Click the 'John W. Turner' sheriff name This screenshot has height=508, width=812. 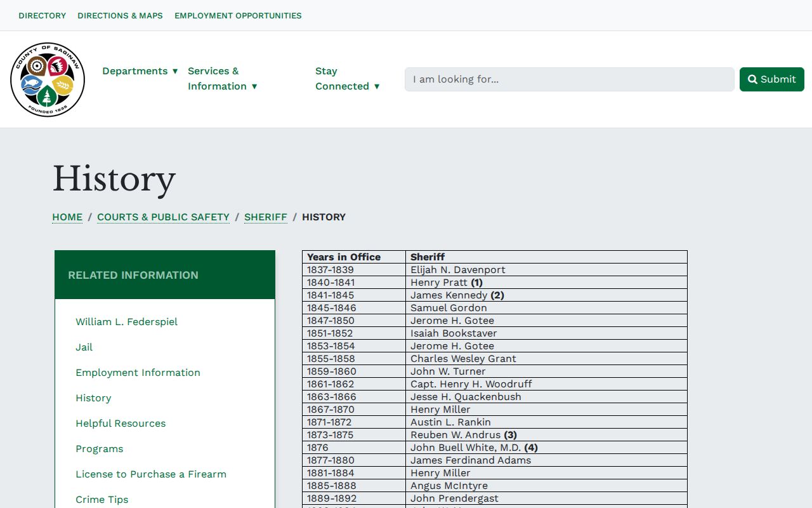pos(546,371)
